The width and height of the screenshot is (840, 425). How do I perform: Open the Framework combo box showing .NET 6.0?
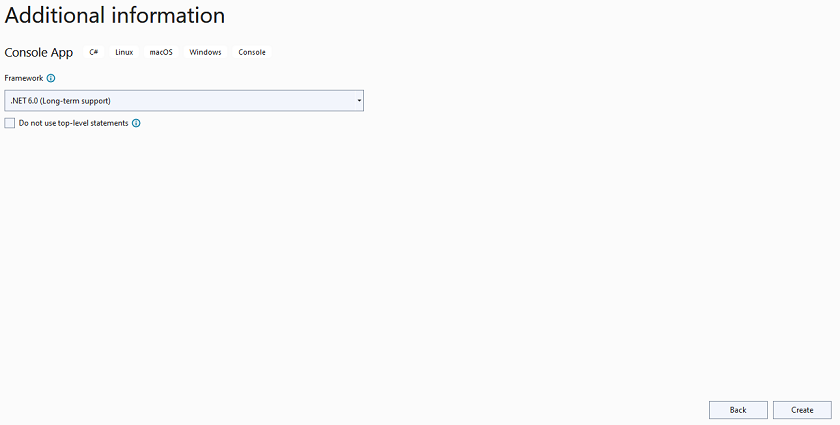184,101
